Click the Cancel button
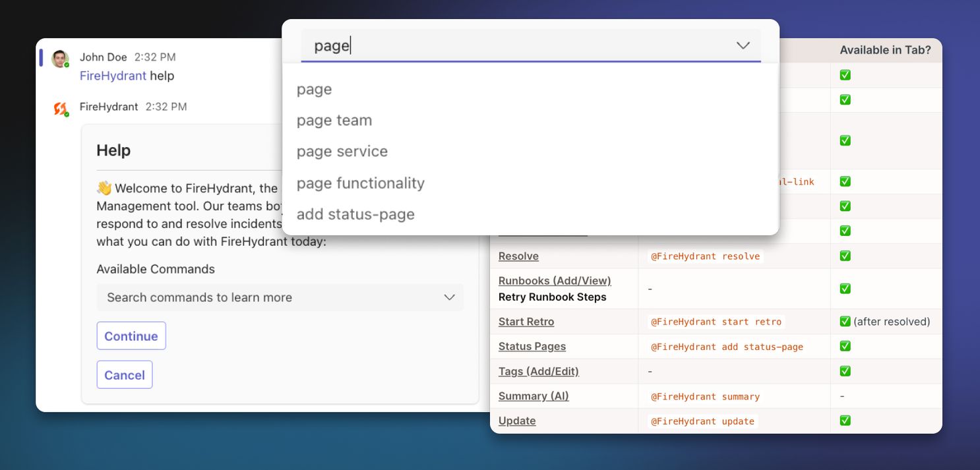Viewport: 980px width, 470px height. 125,374
